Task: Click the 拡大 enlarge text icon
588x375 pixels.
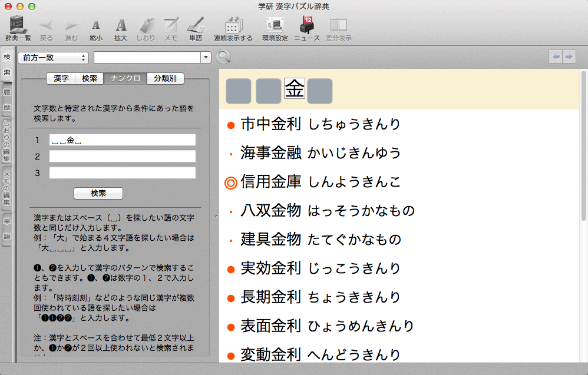Action: (x=121, y=28)
